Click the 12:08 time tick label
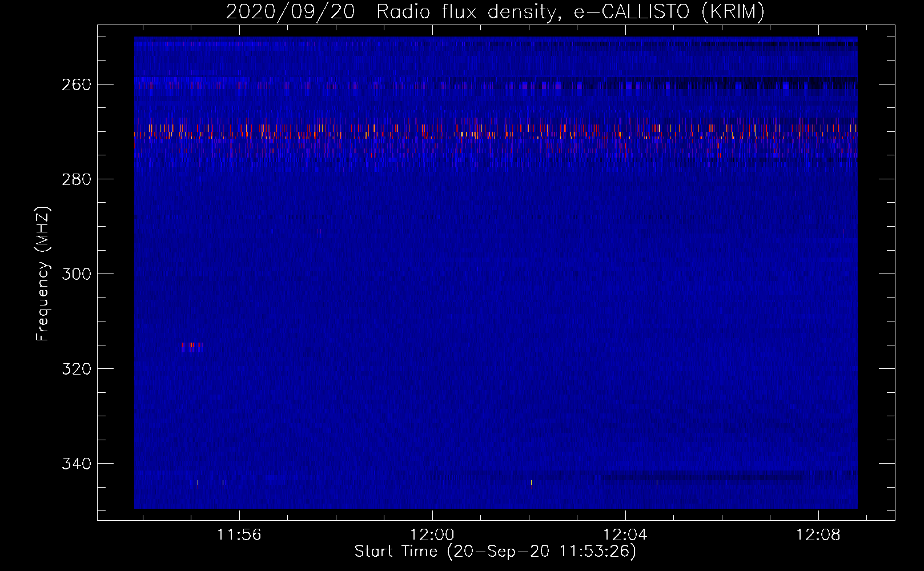 tap(818, 535)
